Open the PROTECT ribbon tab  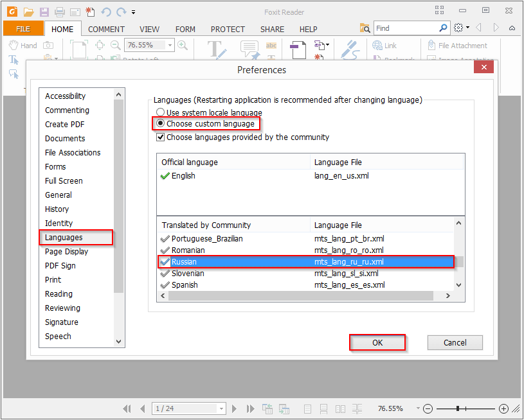(228, 29)
